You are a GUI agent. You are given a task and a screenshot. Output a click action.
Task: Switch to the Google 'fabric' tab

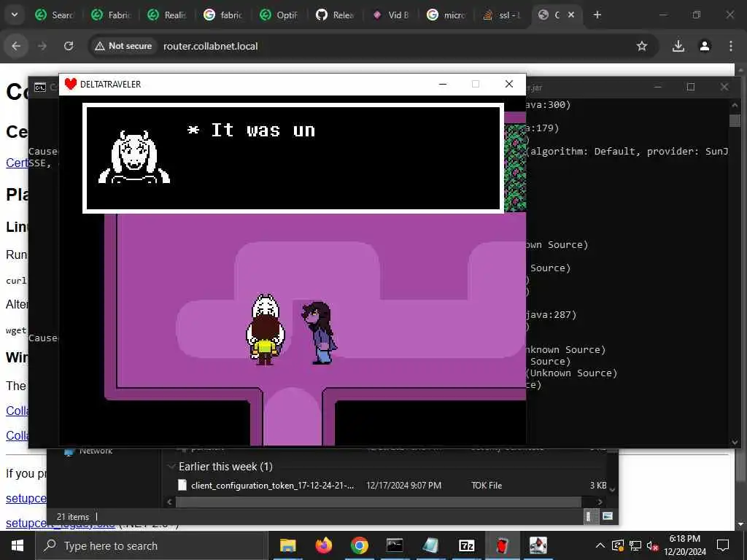click(223, 15)
